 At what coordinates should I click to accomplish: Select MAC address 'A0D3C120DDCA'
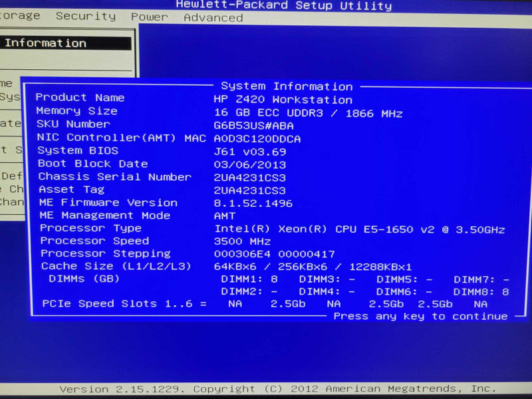point(257,139)
